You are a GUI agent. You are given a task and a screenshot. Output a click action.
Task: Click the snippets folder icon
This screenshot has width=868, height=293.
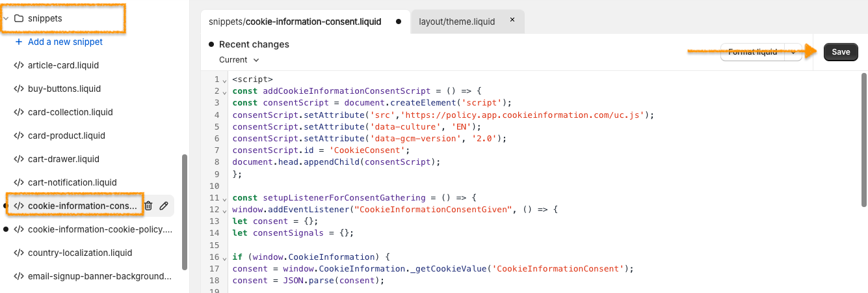point(19,18)
